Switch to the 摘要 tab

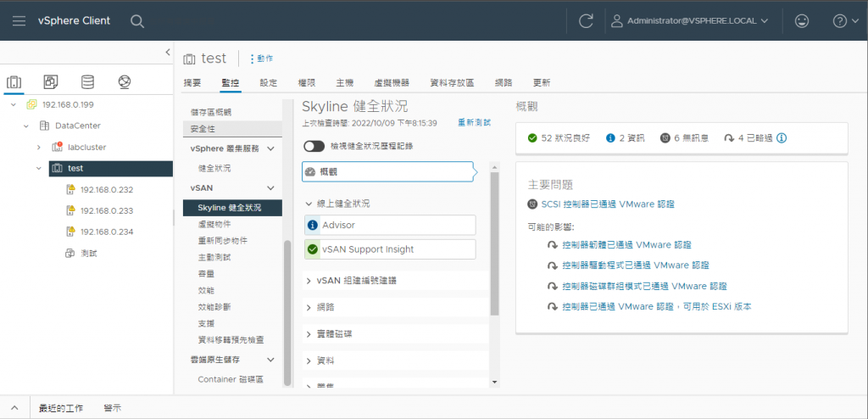(x=192, y=82)
